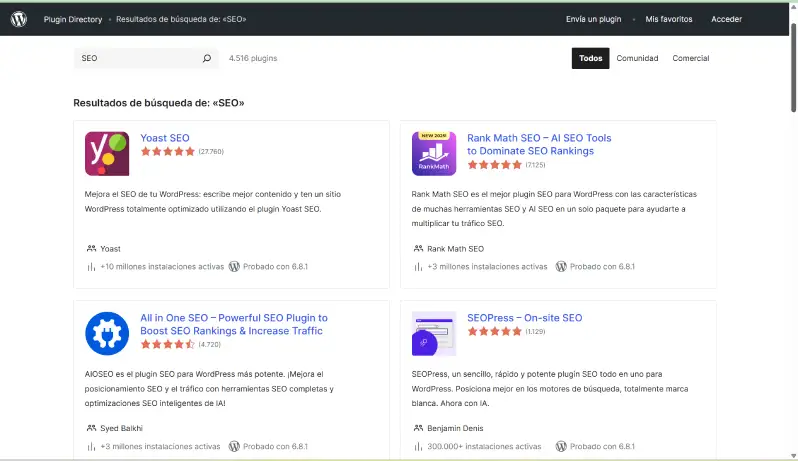Image resolution: width=798 pixels, height=461 pixels.
Task: Open Mis favoritos menu item
Action: tap(669, 19)
